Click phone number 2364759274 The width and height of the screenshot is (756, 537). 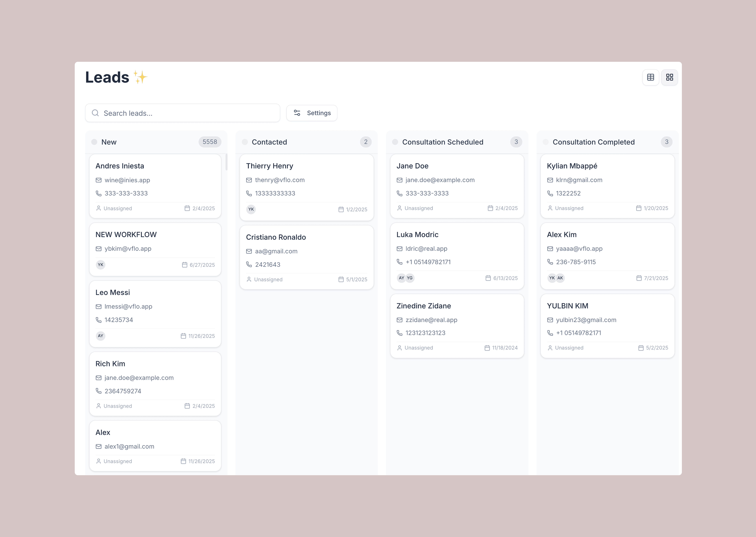[x=123, y=391]
